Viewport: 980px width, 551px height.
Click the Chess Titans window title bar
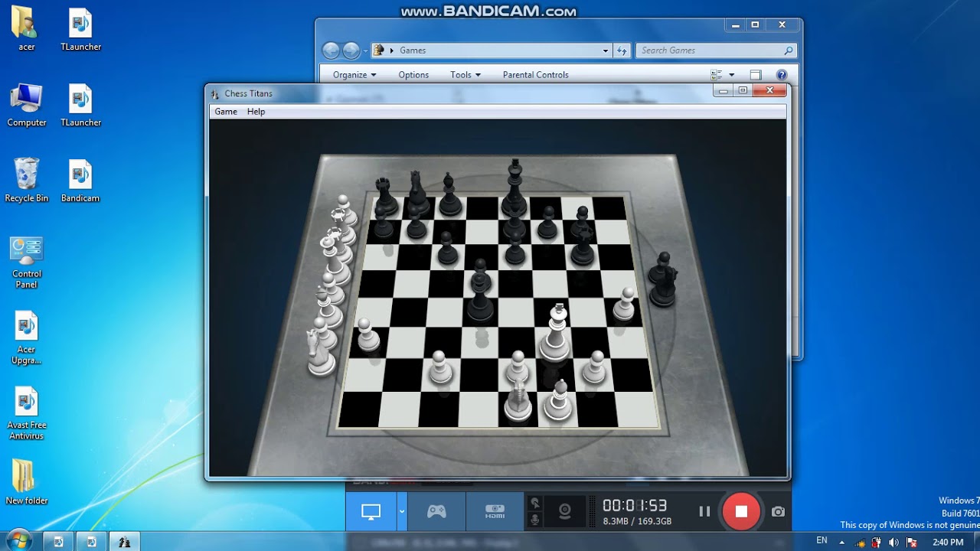click(x=459, y=93)
